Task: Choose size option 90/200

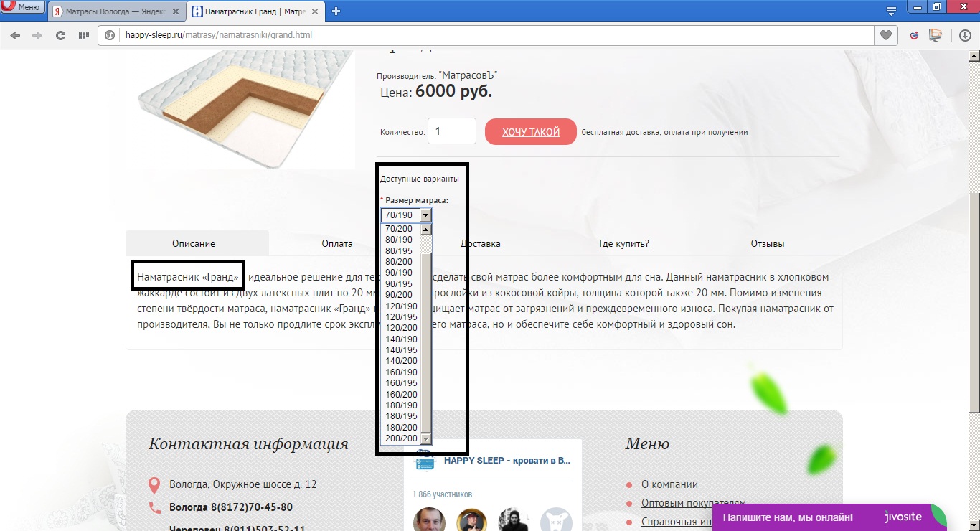Action: coord(399,295)
